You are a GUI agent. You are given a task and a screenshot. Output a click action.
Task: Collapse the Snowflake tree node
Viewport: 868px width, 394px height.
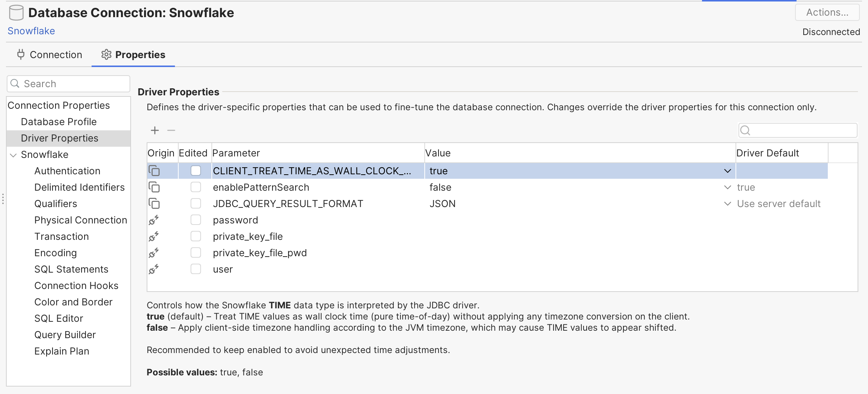pyautogui.click(x=13, y=155)
